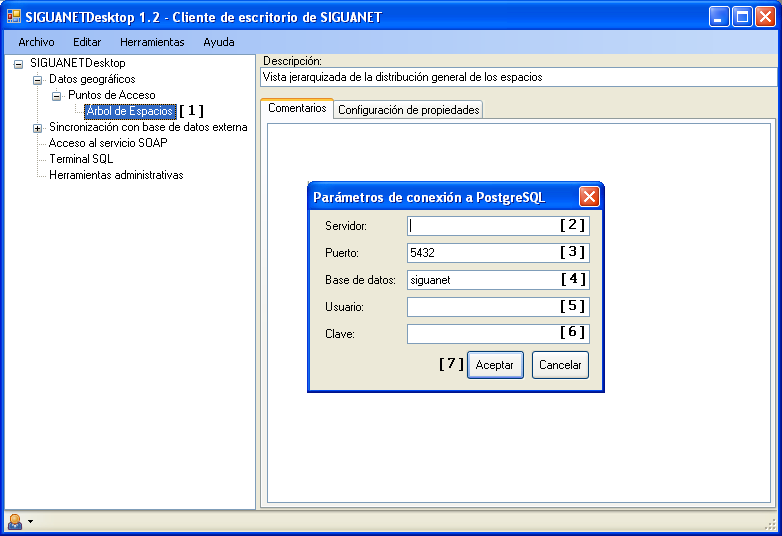The image size is (782, 536).
Task: Click the SIGUANETDesktop title bar app icon
Action: (13, 16)
